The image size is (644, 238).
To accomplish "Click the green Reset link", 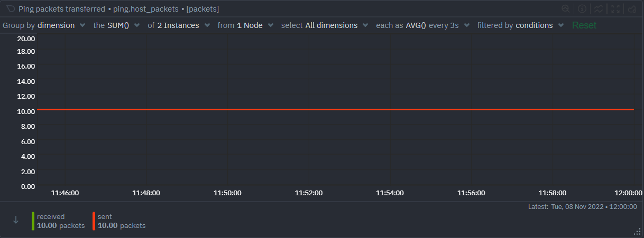I will pos(584,25).
